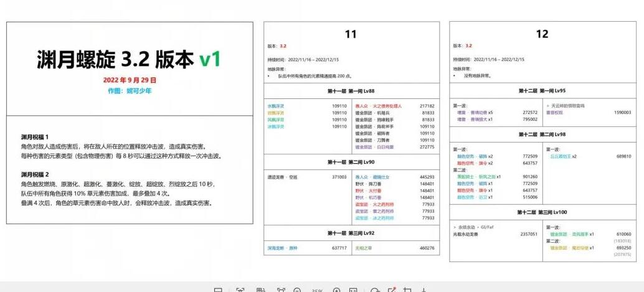Click the red pen edit icon
Viewport: 644px width, 292px height.
click(392, 290)
